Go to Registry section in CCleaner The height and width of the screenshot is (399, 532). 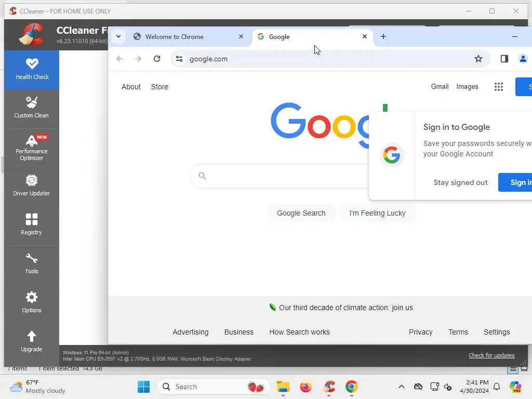[x=32, y=224]
